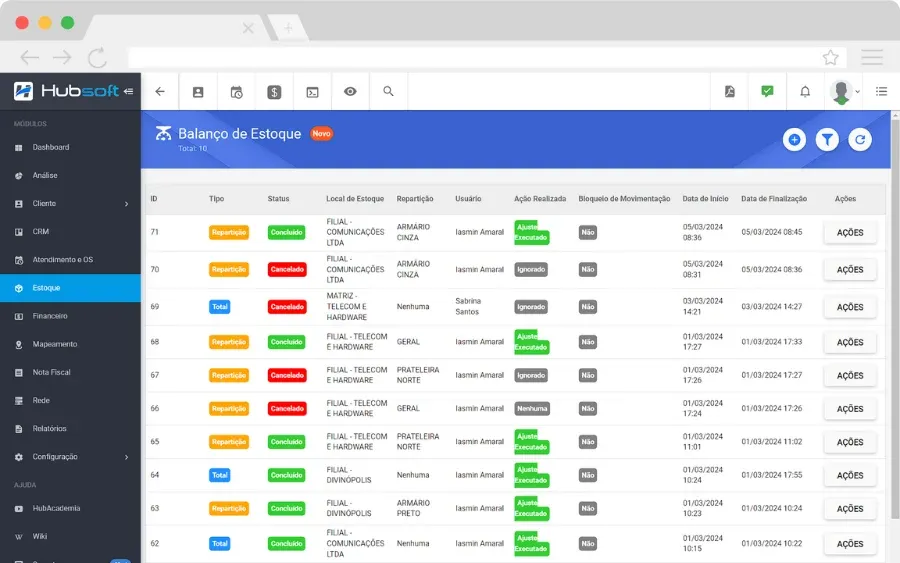Open browser hamburger menu
The width and height of the screenshot is (900, 563).
[x=872, y=57]
